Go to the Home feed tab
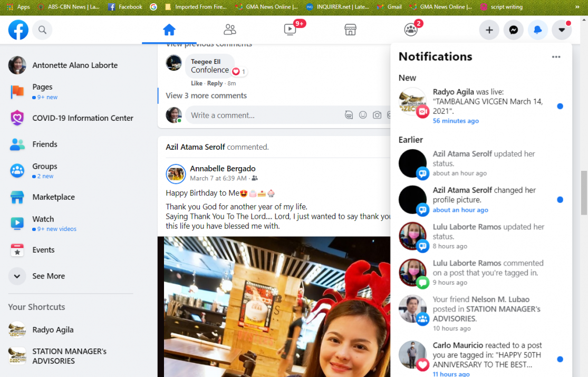This screenshot has height=377, width=588. point(169,30)
